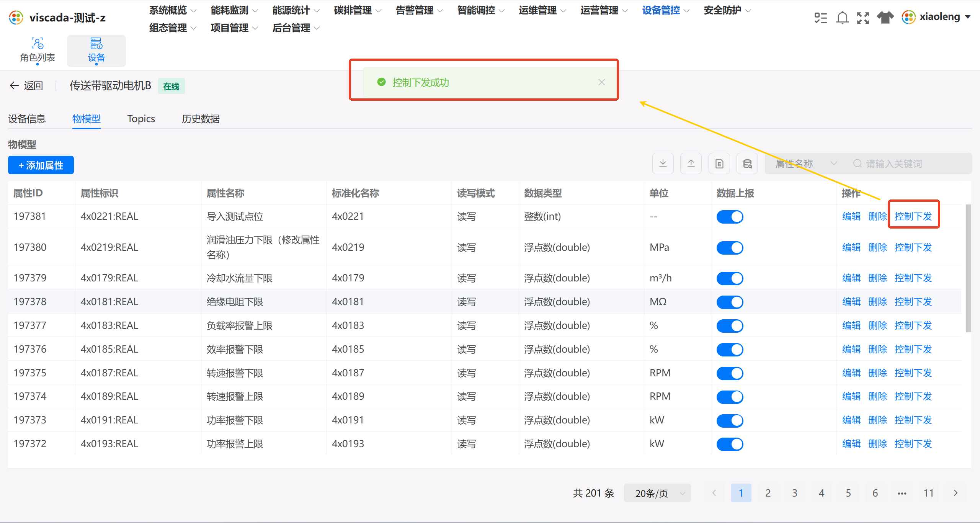Click the 添加属性 button
Image resolution: width=980 pixels, height=523 pixels.
41,165
